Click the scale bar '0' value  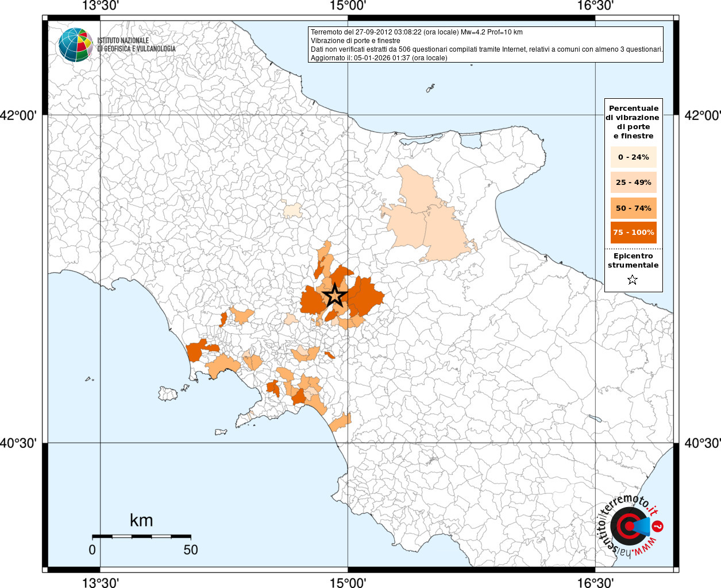point(92,550)
